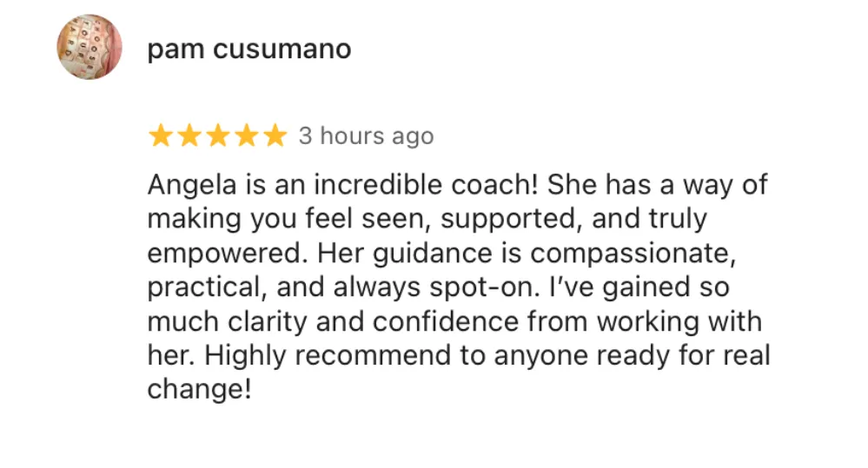Click pam cusumano's profile avatar
Image resolution: width=868 pixels, height=468 pixels.
pyautogui.click(x=89, y=48)
